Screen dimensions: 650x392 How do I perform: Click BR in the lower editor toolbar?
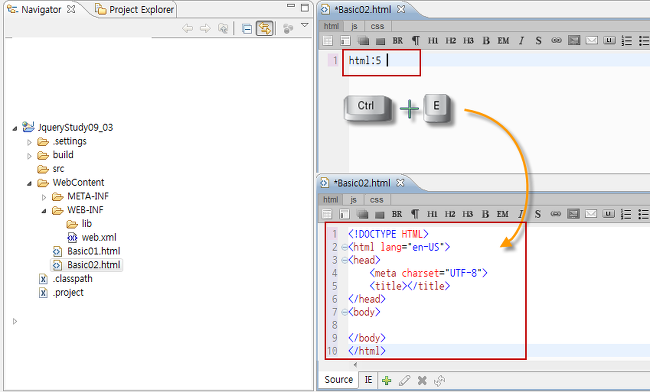pyautogui.click(x=397, y=214)
